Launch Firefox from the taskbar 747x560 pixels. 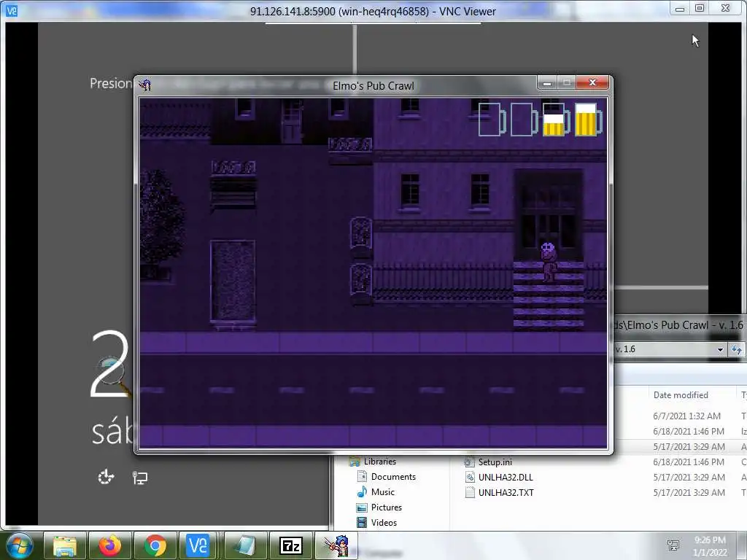pos(110,545)
